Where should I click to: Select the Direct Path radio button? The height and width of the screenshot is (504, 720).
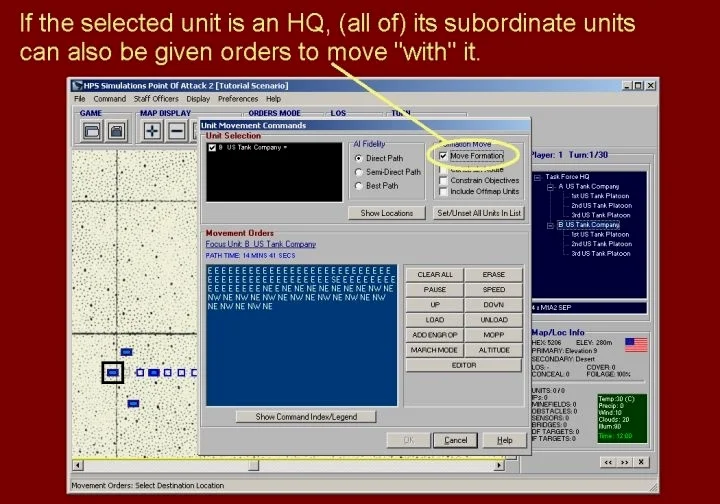359,158
